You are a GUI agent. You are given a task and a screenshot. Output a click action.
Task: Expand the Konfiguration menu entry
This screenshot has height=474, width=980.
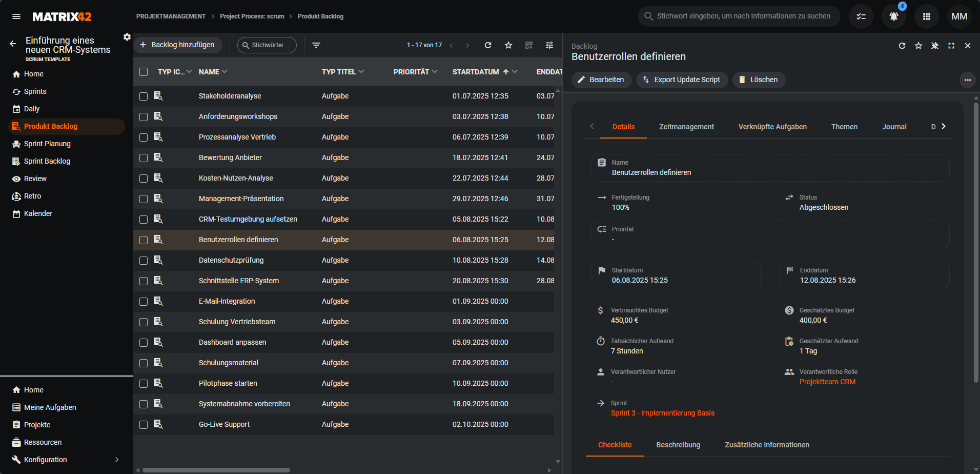[117, 460]
